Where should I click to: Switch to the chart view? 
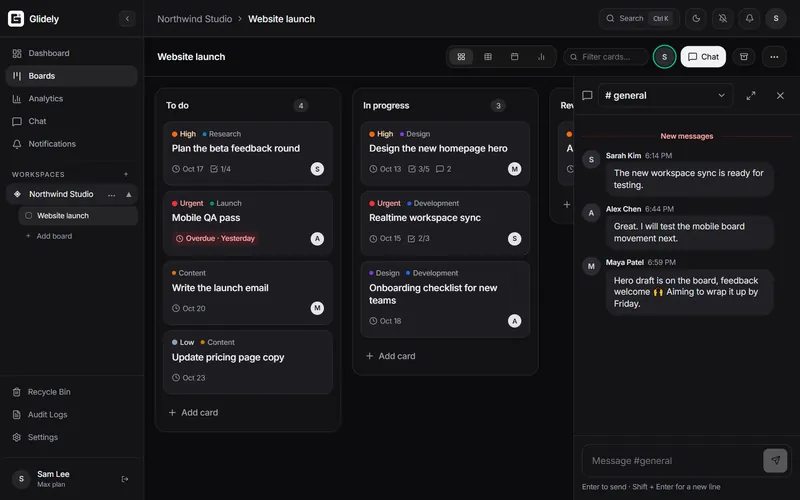[x=541, y=57]
